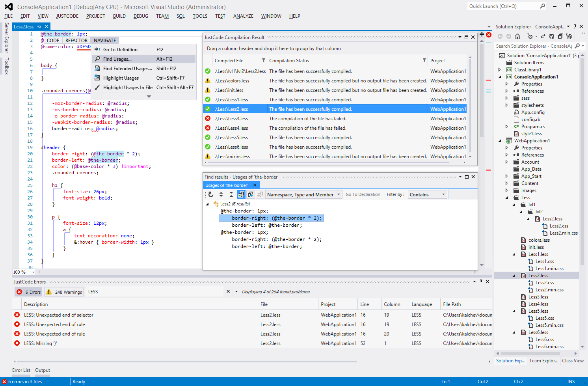Sort by the Project column in JustCode Errors

point(338,304)
